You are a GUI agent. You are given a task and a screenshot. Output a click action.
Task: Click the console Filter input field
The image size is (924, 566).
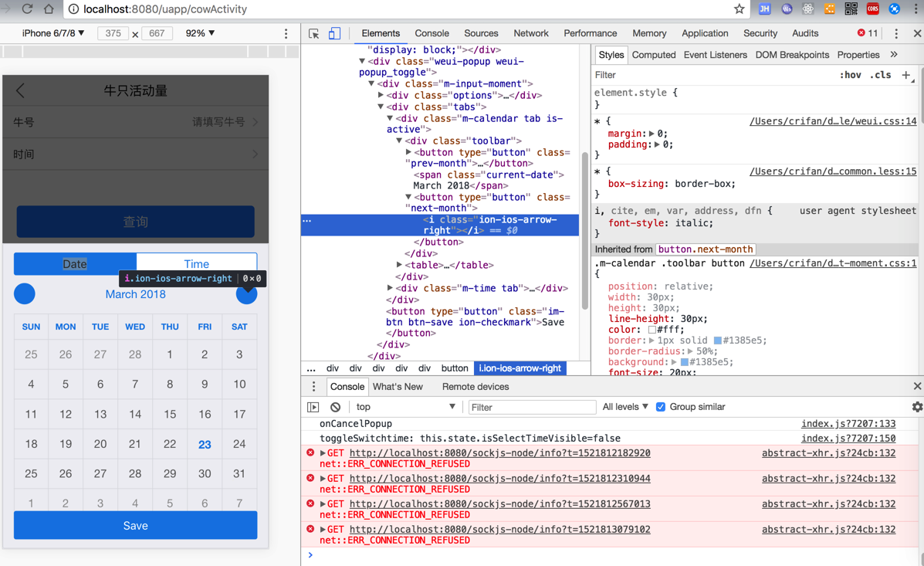[x=531, y=407]
